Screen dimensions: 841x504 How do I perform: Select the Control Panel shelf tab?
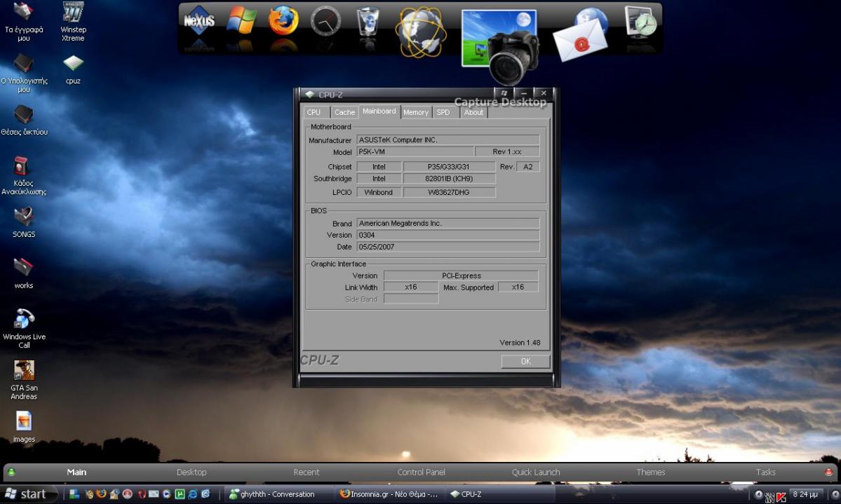[x=421, y=472]
